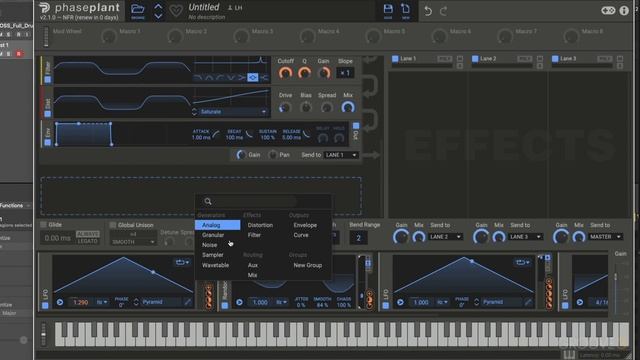This screenshot has height=360, width=640.
Task: Open the first LFO Hz rate unit dropdown
Action: coord(102,302)
